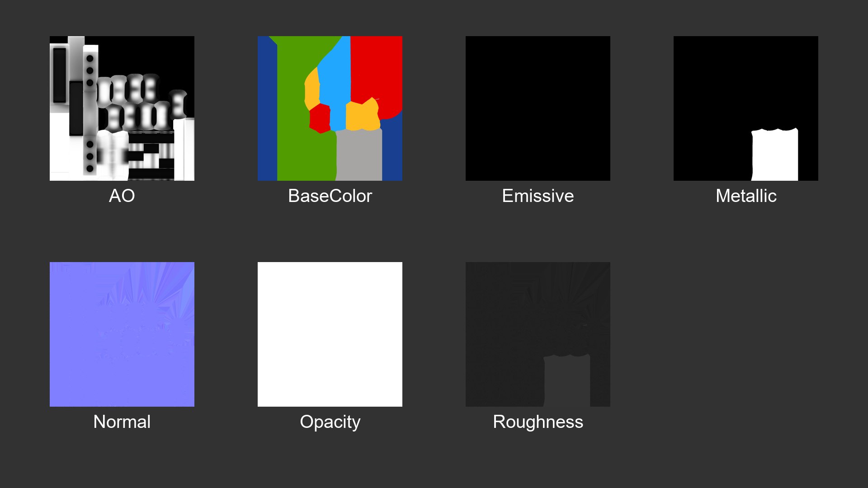Click the black Emissive texture thumbnail
Viewport: 868px width, 488px height.
tap(538, 108)
